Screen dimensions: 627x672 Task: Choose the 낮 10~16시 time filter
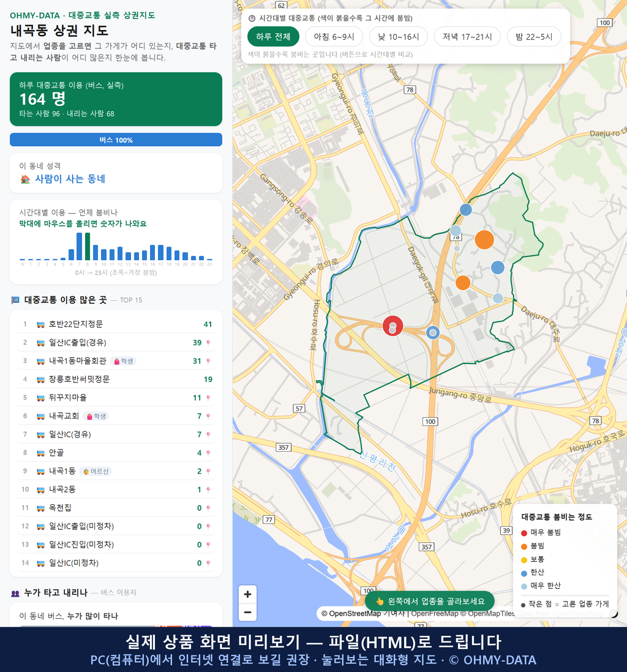click(x=399, y=37)
